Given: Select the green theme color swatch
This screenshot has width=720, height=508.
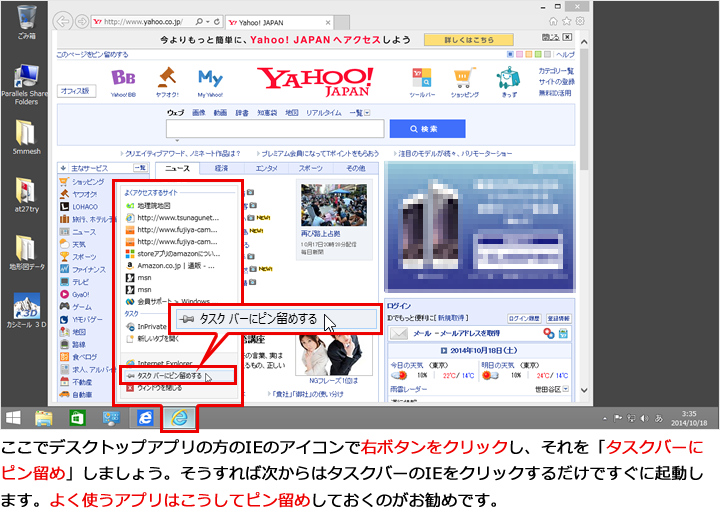Looking at the screenshot, I should [x=538, y=54].
